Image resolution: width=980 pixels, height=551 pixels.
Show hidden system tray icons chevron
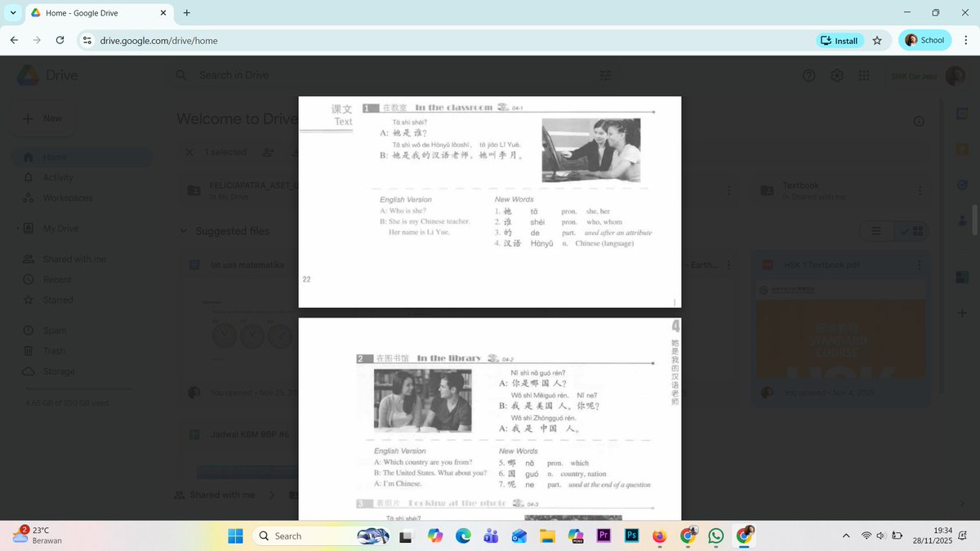pos(846,535)
